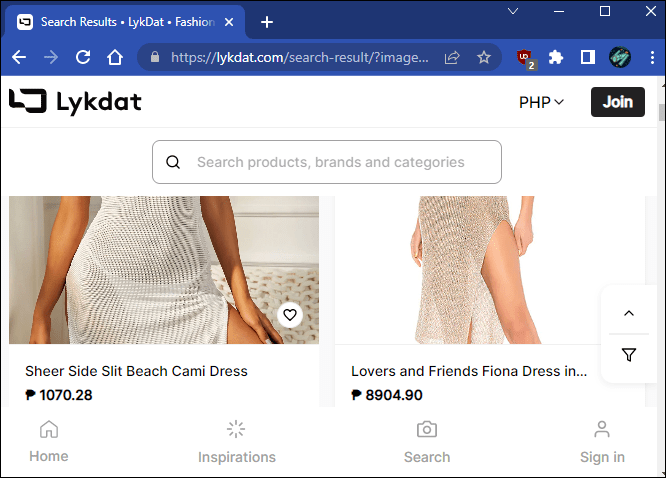Click the Lykdat logo
Screen dimensions: 666x478
pyautogui.click(x=75, y=101)
